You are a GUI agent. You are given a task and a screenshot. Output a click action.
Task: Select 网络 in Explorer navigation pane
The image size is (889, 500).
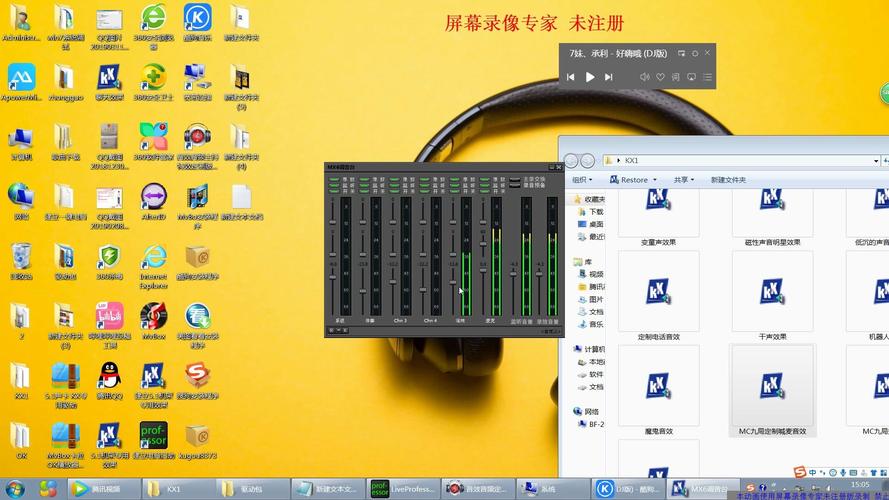tap(586, 412)
